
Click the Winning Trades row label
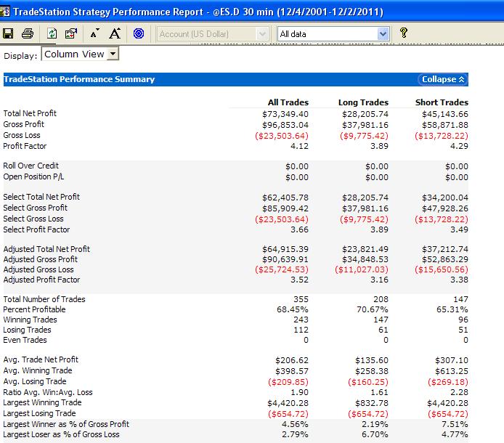tap(30, 320)
